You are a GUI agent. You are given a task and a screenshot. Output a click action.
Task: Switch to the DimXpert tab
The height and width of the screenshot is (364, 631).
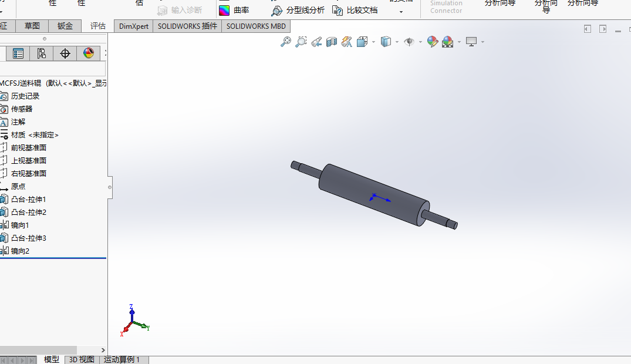point(134,26)
